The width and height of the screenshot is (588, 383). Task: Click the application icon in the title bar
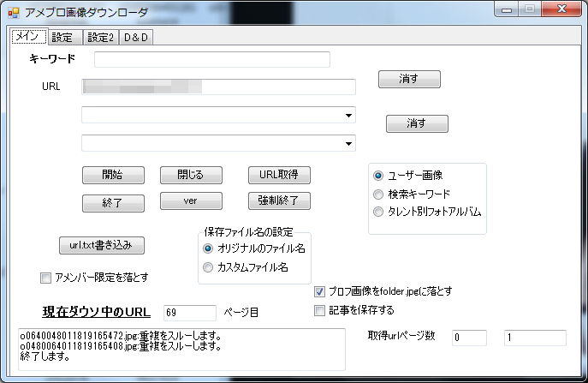(x=14, y=13)
